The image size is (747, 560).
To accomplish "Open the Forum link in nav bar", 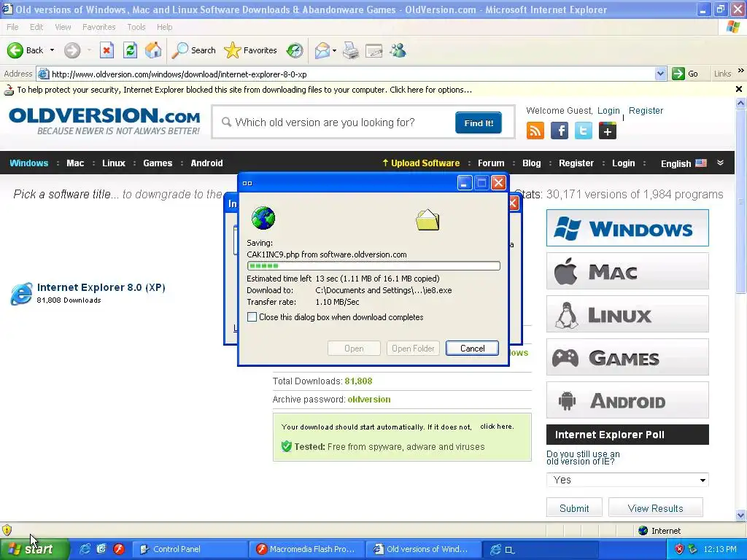I will [491, 163].
